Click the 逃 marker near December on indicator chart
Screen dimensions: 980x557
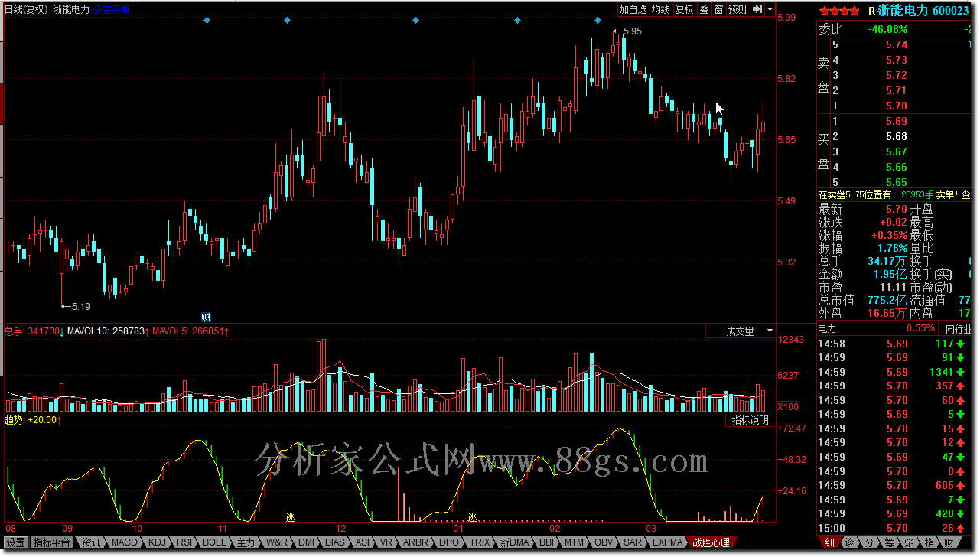(x=290, y=517)
